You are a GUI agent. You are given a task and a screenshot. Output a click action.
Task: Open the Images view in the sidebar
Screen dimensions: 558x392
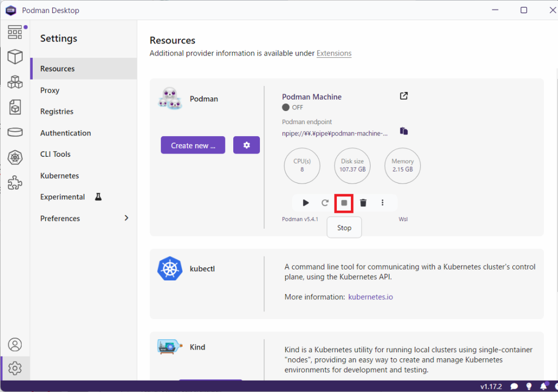(x=15, y=107)
